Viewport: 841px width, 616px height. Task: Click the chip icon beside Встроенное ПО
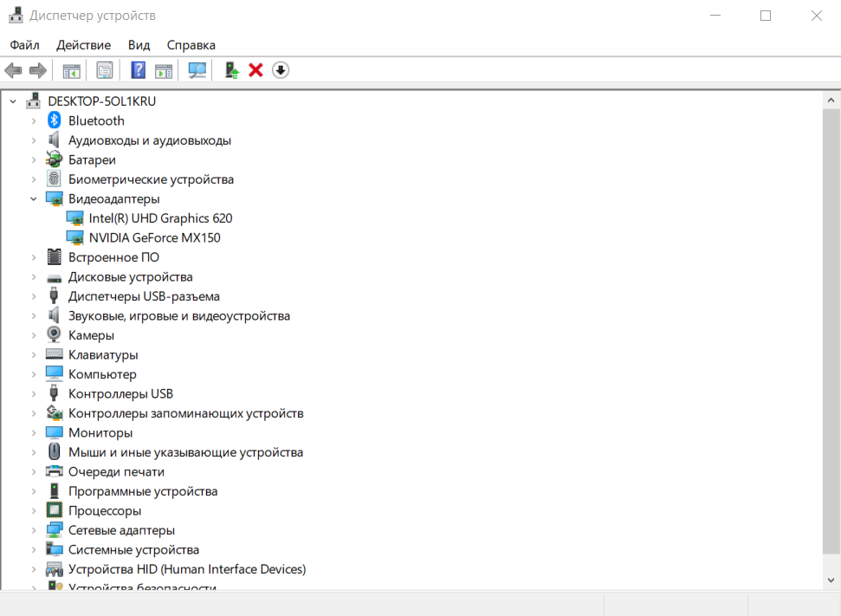(55, 257)
